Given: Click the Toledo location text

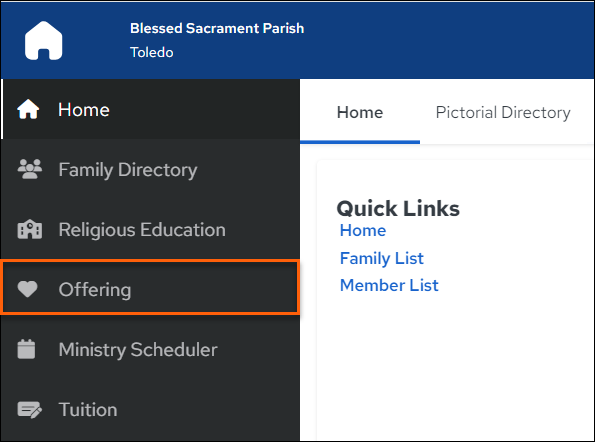Looking at the screenshot, I should [x=152, y=52].
